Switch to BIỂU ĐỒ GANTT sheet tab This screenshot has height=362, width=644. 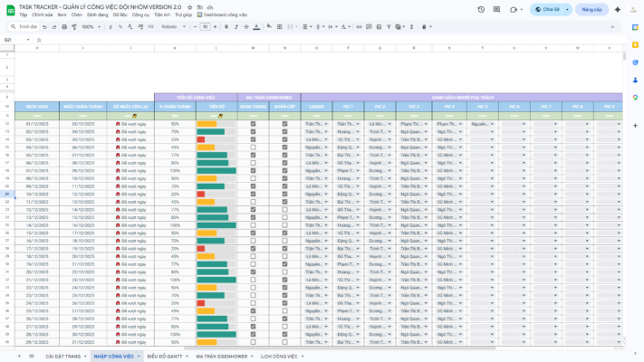tap(165, 357)
